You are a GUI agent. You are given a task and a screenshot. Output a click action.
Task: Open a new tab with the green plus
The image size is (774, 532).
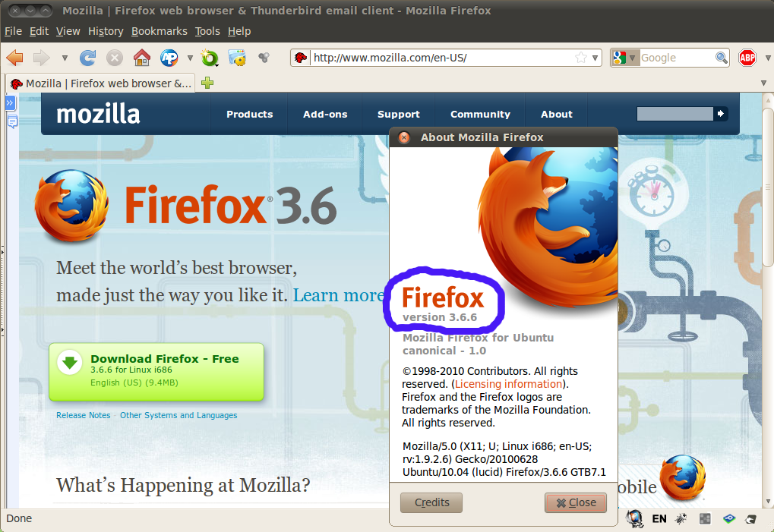click(x=207, y=83)
